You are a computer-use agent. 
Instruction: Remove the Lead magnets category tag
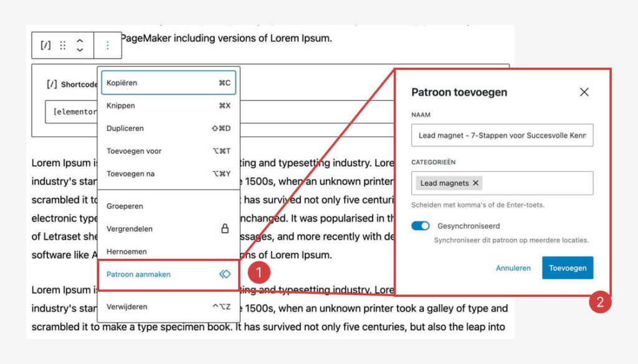475,183
